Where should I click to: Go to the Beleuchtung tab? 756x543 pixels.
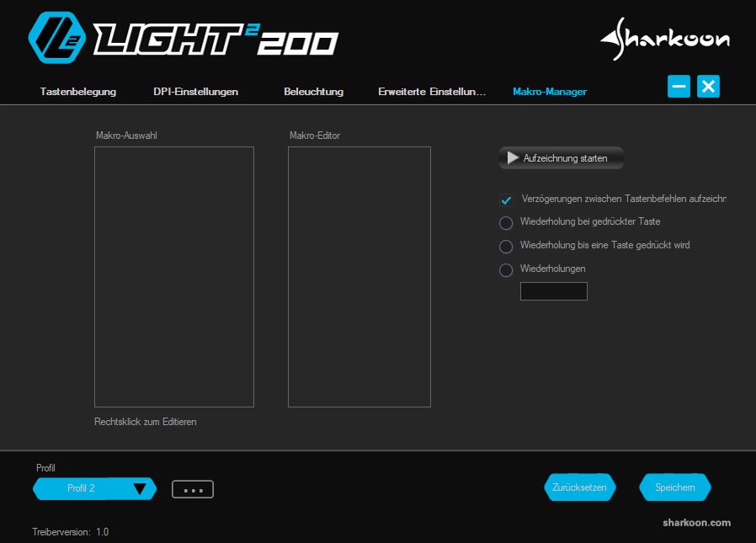coord(313,92)
